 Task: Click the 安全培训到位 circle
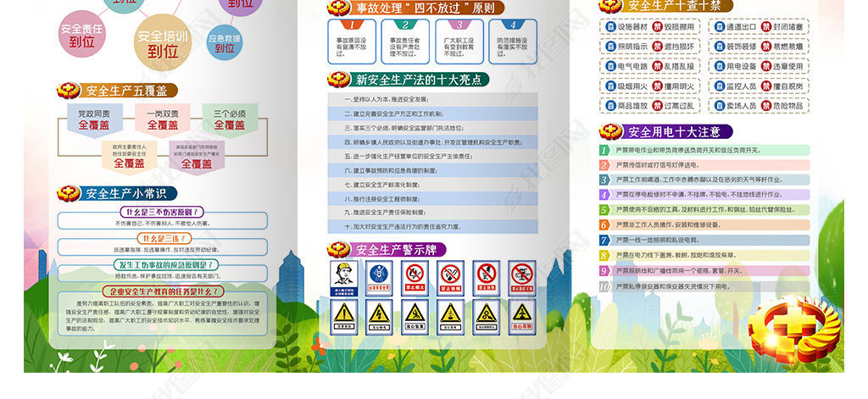pyautogui.click(x=163, y=42)
